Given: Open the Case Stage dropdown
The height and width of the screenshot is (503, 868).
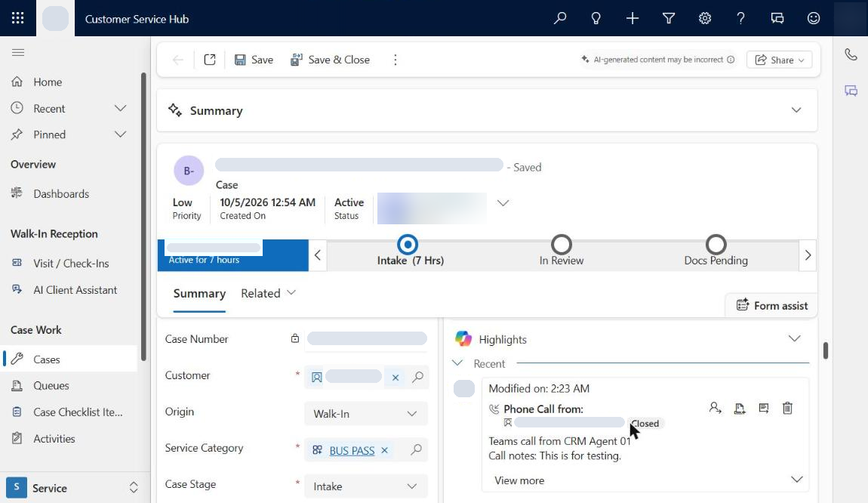Looking at the screenshot, I should (366, 486).
